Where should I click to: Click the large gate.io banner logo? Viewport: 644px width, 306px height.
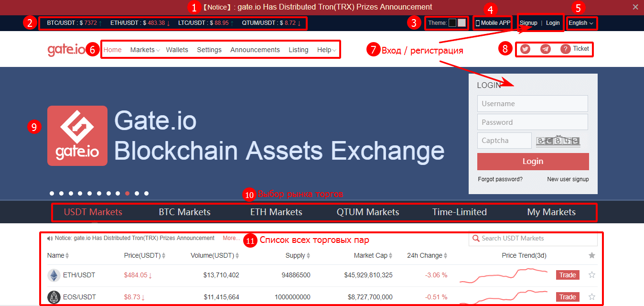click(x=77, y=136)
